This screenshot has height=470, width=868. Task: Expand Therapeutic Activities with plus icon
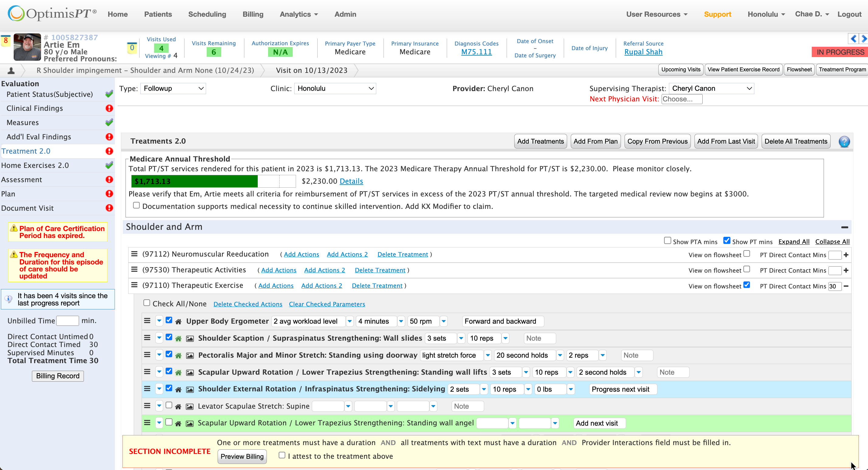click(846, 270)
